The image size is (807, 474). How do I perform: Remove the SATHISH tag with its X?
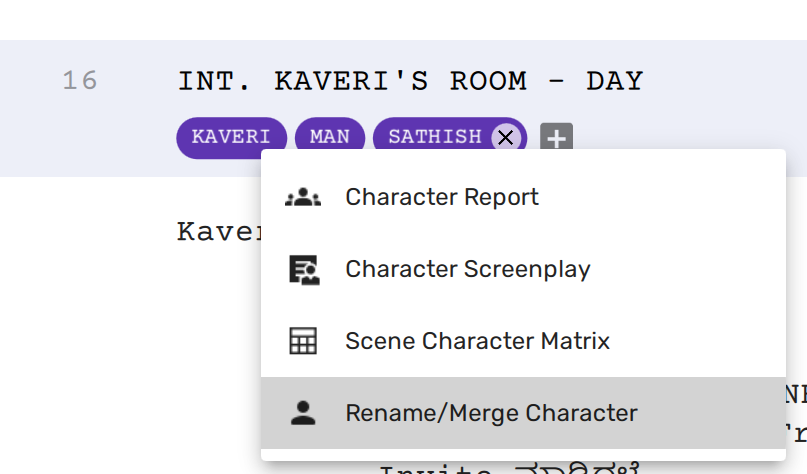(x=506, y=137)
